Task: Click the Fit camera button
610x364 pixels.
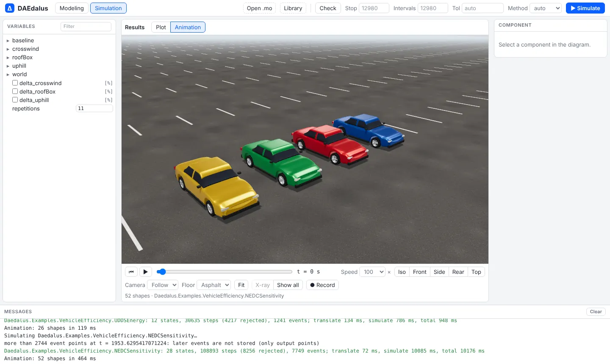Action: 241,285
